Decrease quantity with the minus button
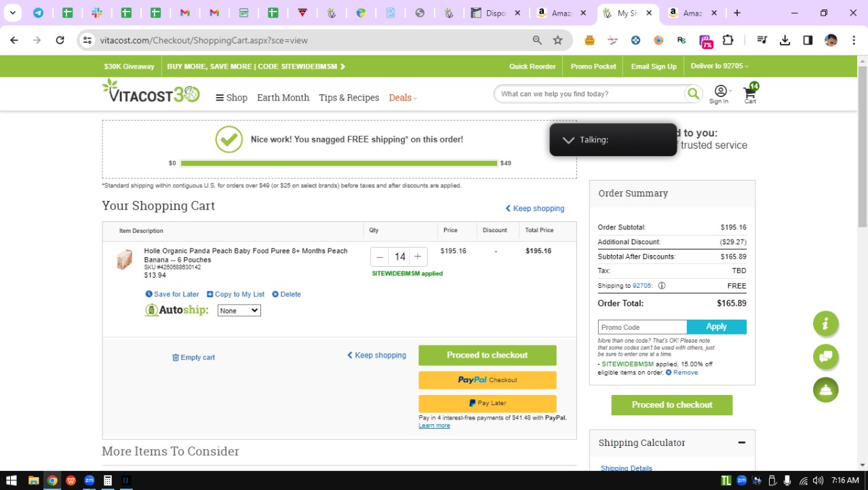 click(380, 257)
